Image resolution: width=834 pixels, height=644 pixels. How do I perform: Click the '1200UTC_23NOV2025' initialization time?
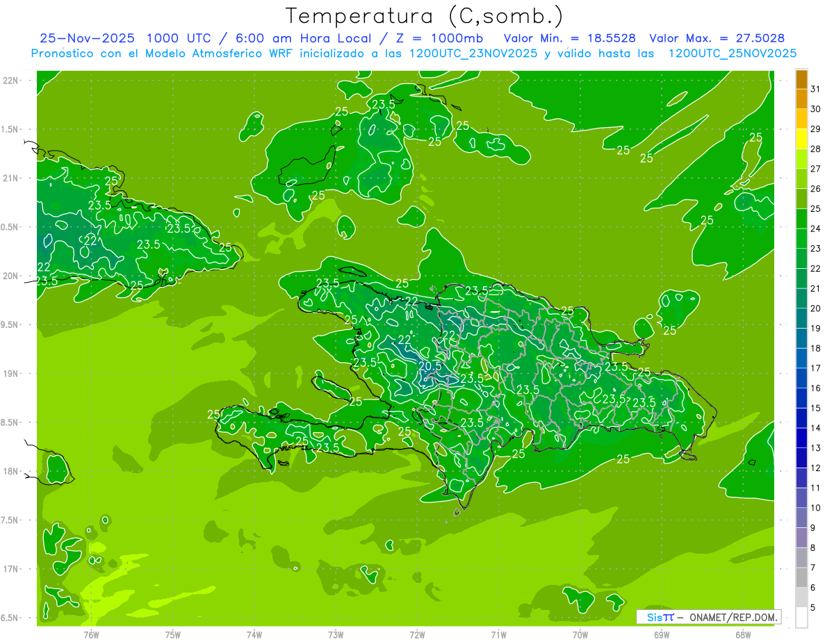point(473,53)
